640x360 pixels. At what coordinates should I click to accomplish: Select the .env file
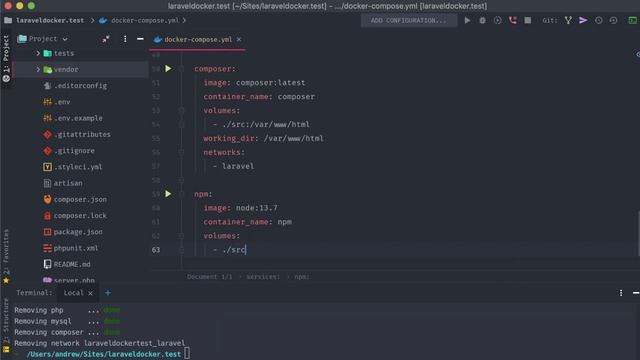coord(62,102)
